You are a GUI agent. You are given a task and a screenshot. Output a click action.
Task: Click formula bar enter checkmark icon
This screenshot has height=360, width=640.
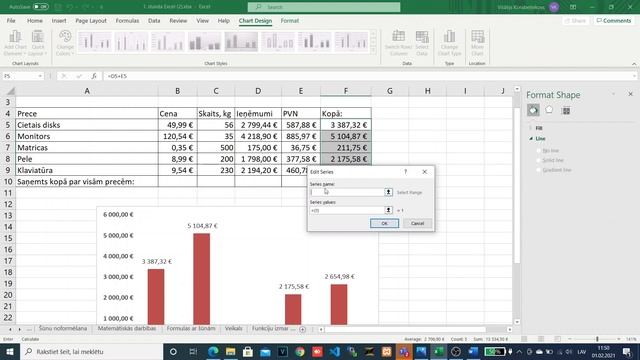(x=79, y=76)
